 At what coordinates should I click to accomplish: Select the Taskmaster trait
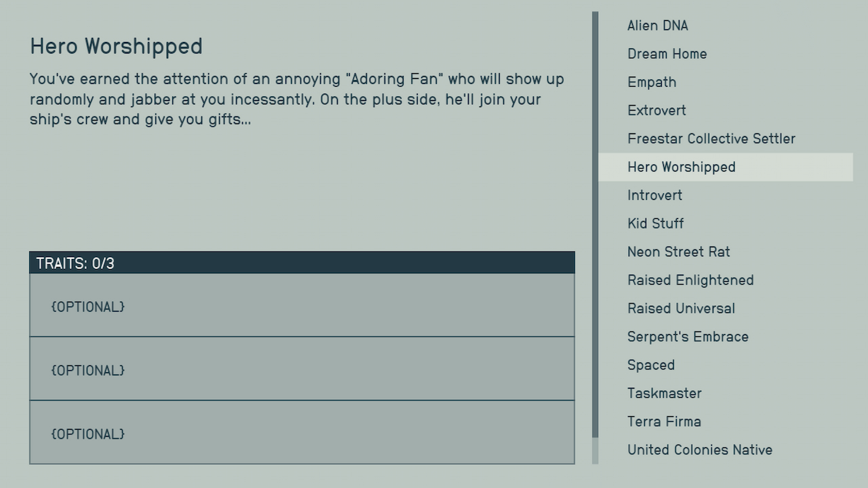(664, 393)
